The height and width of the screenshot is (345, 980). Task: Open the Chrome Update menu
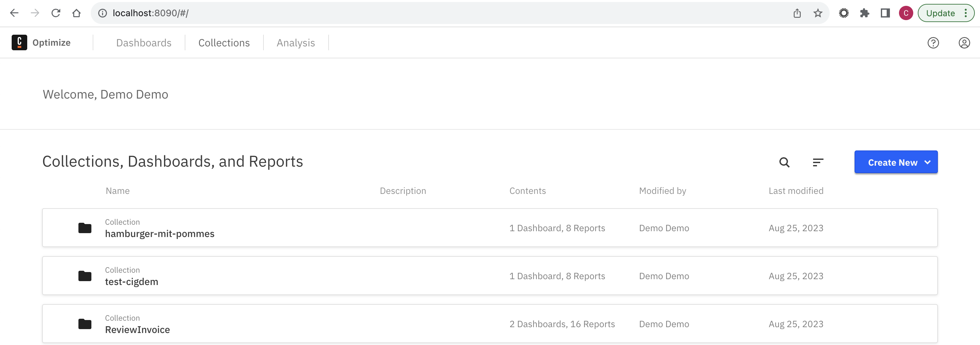945,13
